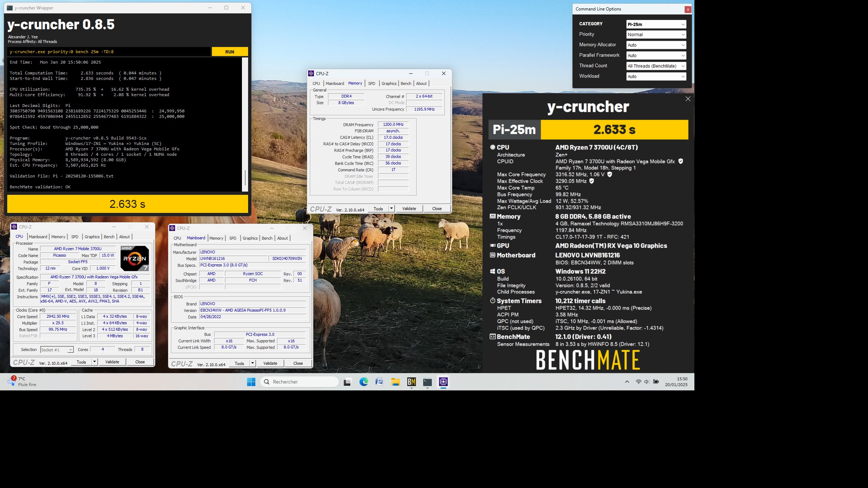
Task: Click the Max Core Frequency shield icon
Action: point(609,175)
